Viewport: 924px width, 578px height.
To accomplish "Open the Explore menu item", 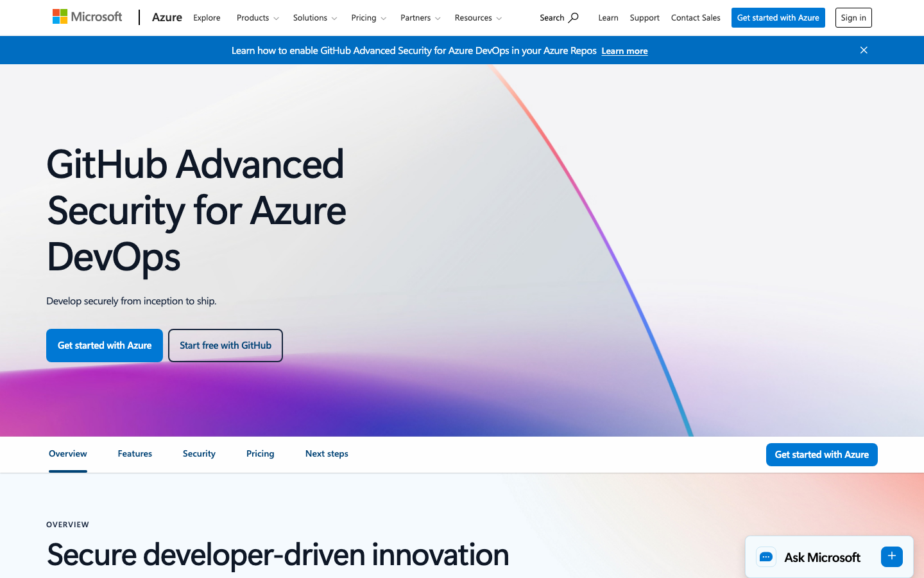I will (207, 17).
